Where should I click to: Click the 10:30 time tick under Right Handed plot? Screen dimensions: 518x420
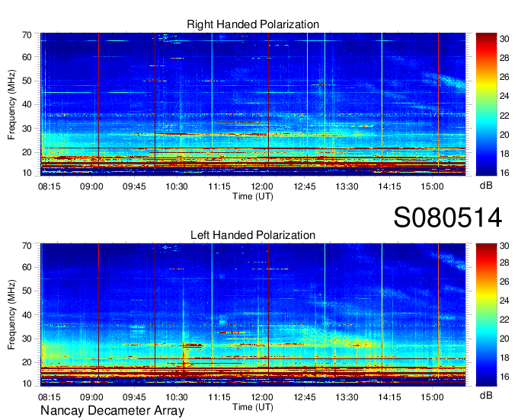pos(177,186)
